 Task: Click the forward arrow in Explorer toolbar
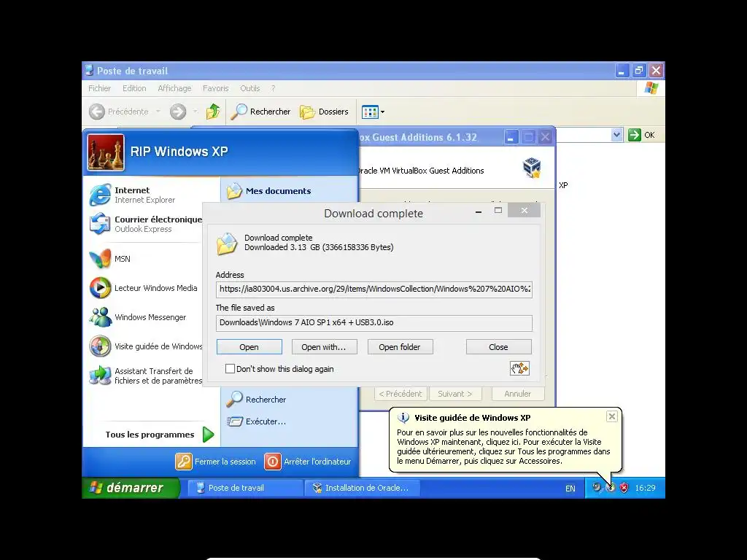click(x=178, y=112)
